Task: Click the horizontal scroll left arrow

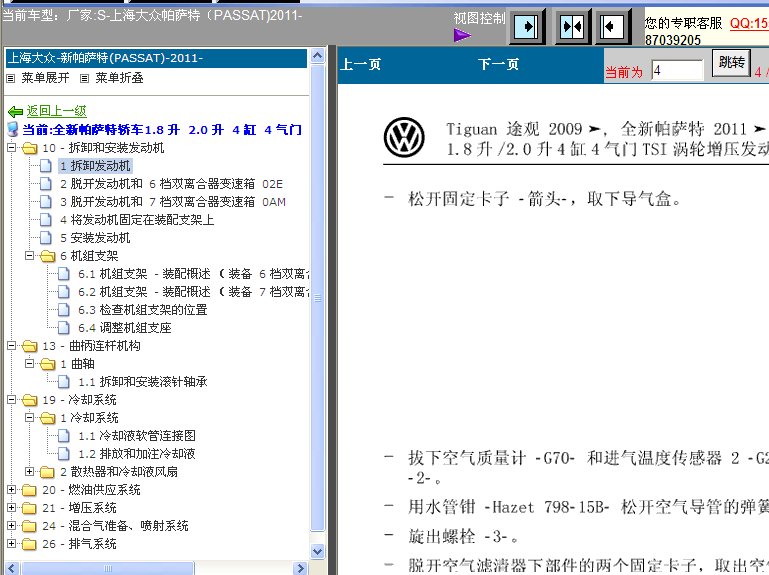Action: (x=12, y=569)
